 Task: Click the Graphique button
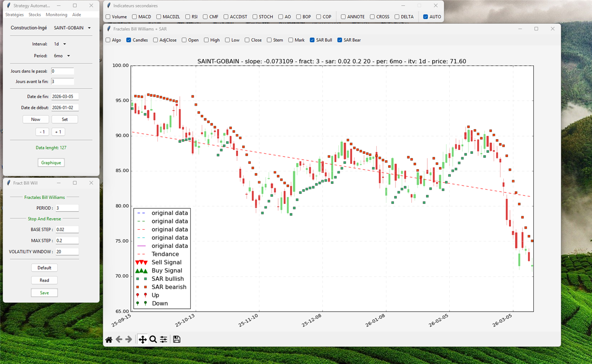point(51,163)
